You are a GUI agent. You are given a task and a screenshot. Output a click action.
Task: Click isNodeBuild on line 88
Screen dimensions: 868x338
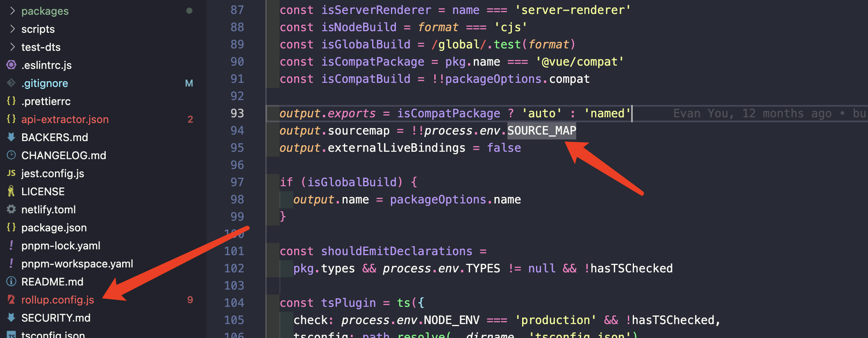pos(359,27)
